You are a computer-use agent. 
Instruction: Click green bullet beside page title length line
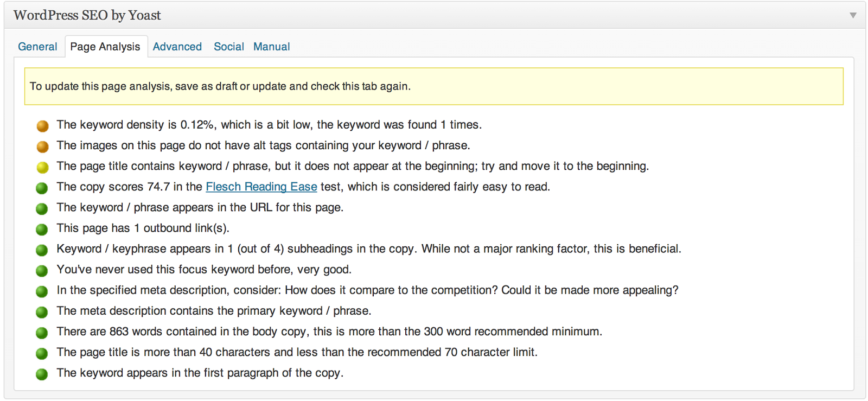[x=42, y=353]
